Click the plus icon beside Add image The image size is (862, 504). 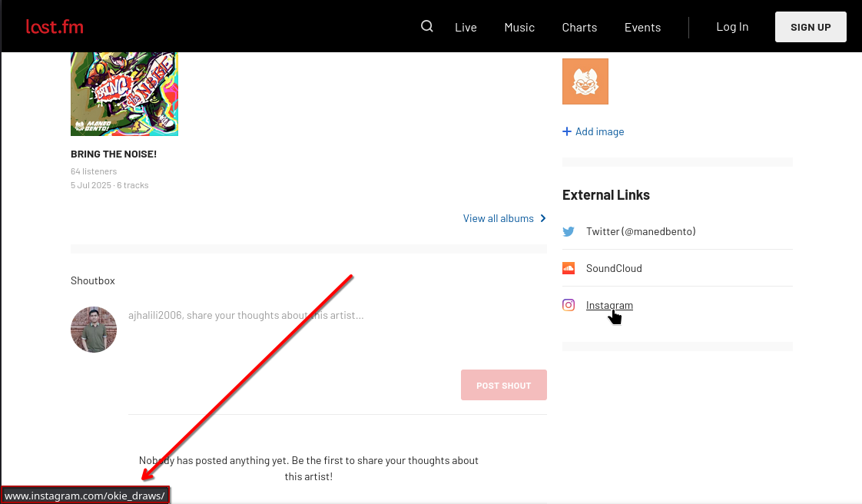pyautogui.click(x=567, y=131)
